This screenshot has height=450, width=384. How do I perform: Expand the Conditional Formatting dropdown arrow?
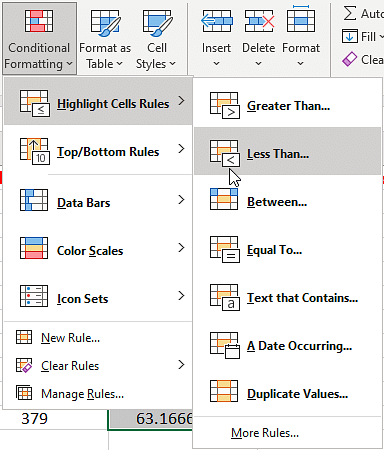pyautogui.click(x=69, y=63)
